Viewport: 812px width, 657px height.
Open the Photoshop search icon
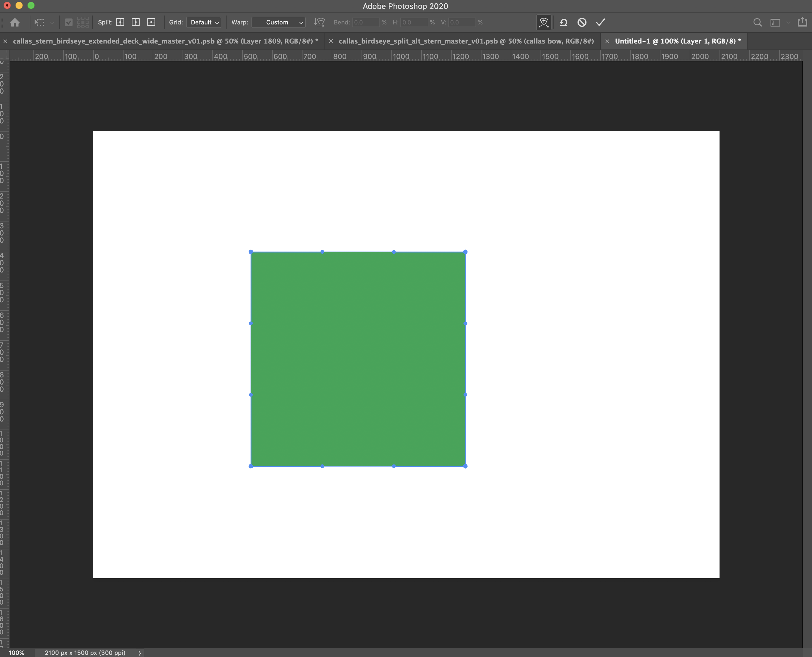pos(757,22)
